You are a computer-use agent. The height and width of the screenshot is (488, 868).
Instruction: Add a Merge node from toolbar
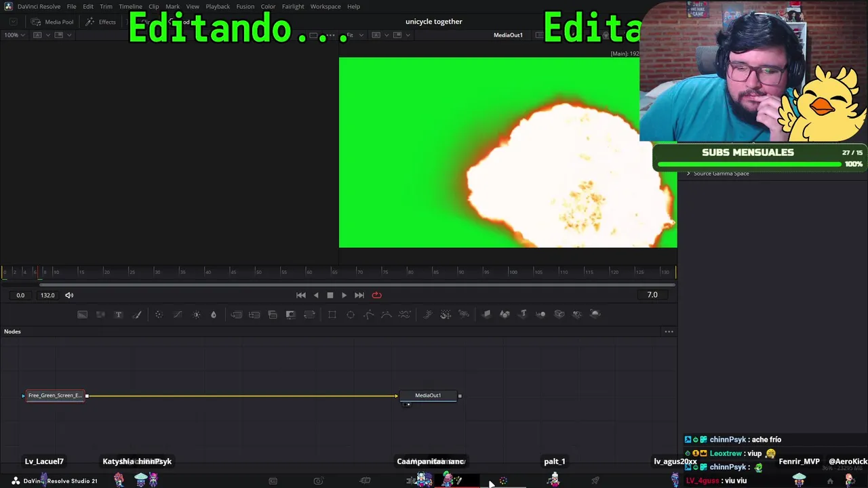pyautogui.click(x=236, y=314)
